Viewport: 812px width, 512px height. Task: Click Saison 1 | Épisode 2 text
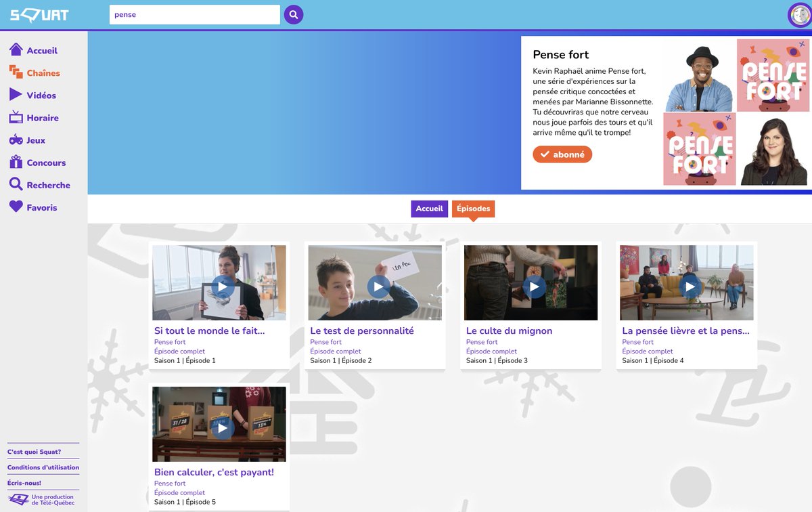[x=341, y=361]
